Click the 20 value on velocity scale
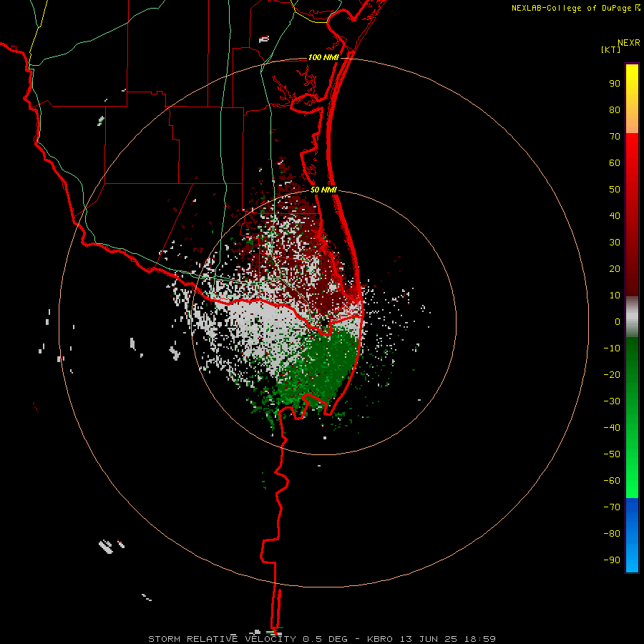The image size is (644, 644). [615, 268]
